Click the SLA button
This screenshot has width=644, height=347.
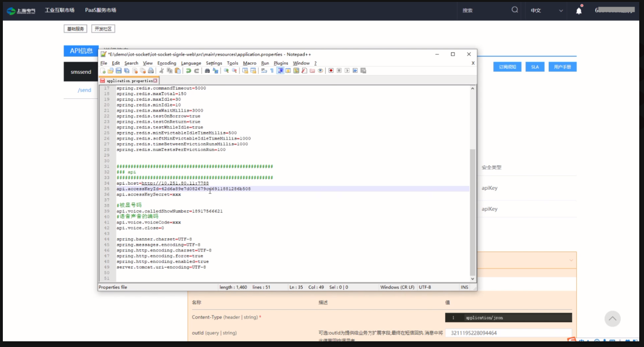click(535, 67)
